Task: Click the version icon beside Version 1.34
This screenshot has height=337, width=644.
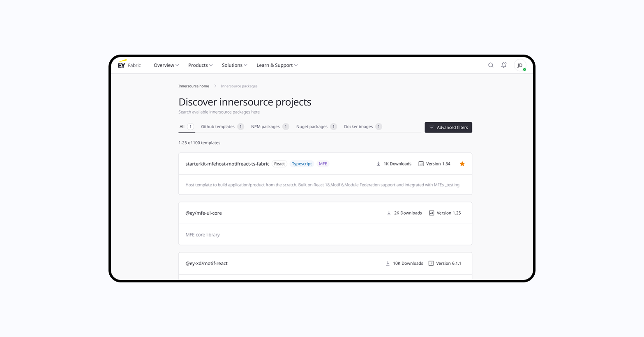Action: [421, 163]
